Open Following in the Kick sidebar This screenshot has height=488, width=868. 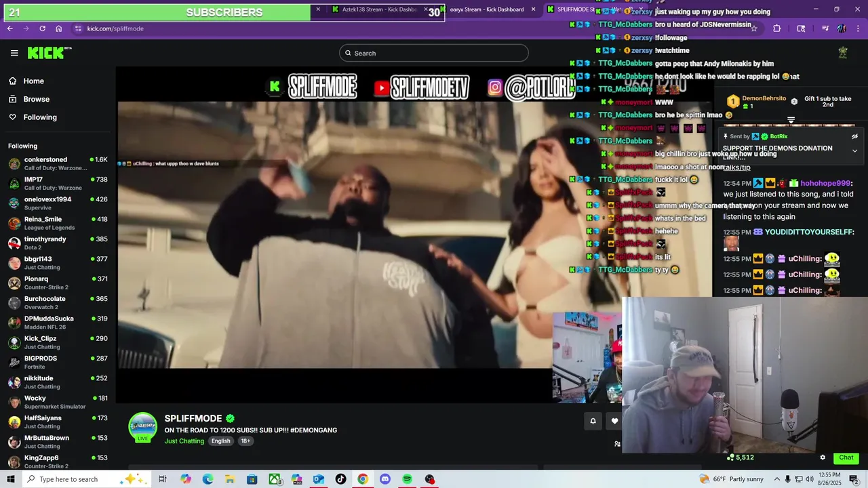point(40,117)
